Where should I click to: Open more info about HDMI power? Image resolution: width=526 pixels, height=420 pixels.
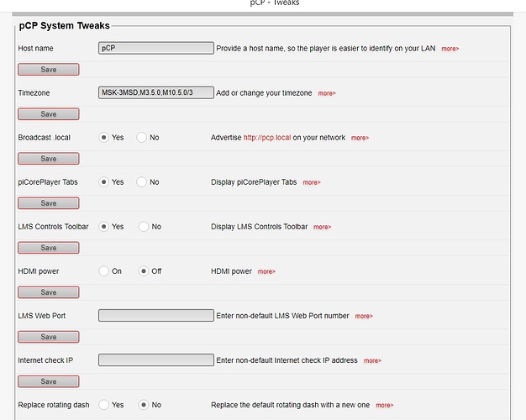266,271
